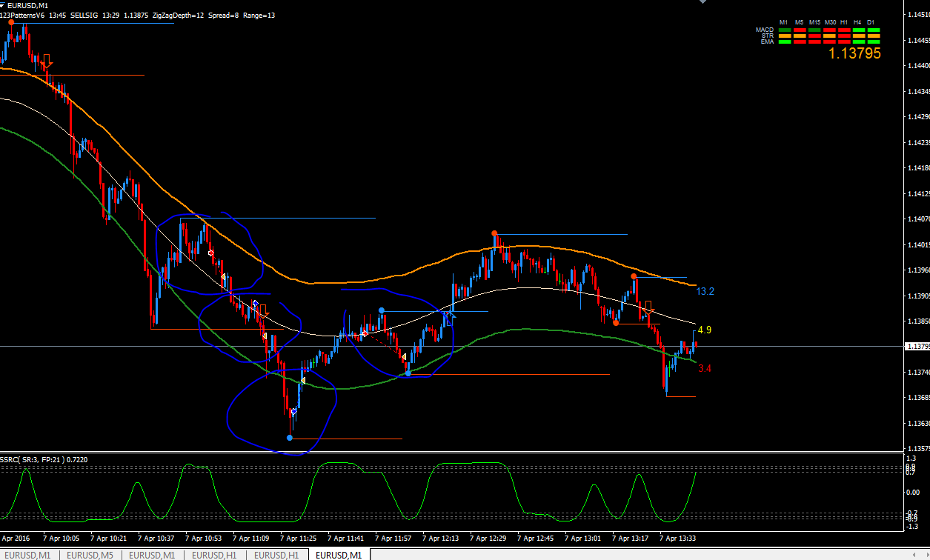Click the STR row label in dashboard
This screenshot has height=560, width=930.
point(768,36)
